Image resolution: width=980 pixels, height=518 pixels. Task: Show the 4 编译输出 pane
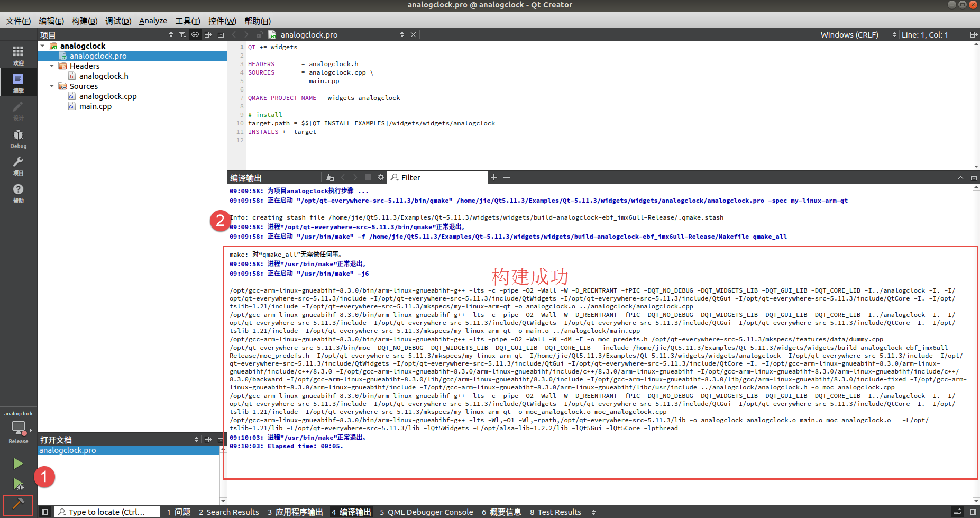tap(351, 512)
